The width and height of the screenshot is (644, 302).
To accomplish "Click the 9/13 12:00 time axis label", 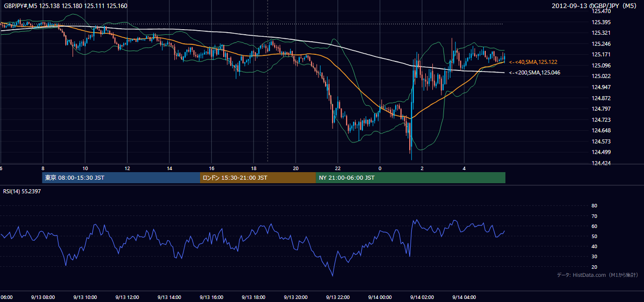I will pos(127,297).
